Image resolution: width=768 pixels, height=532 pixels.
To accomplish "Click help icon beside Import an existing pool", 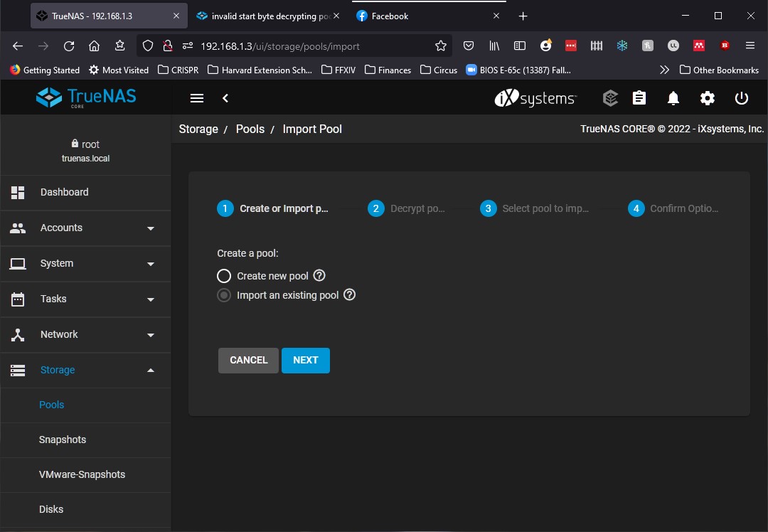I will click(x=349, y=294).
